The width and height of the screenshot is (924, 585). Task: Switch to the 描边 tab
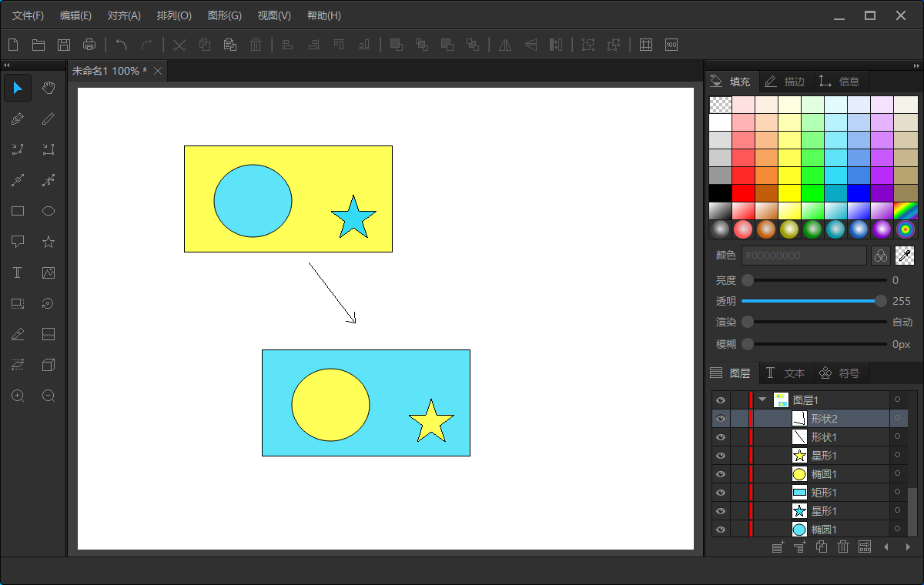786,82
